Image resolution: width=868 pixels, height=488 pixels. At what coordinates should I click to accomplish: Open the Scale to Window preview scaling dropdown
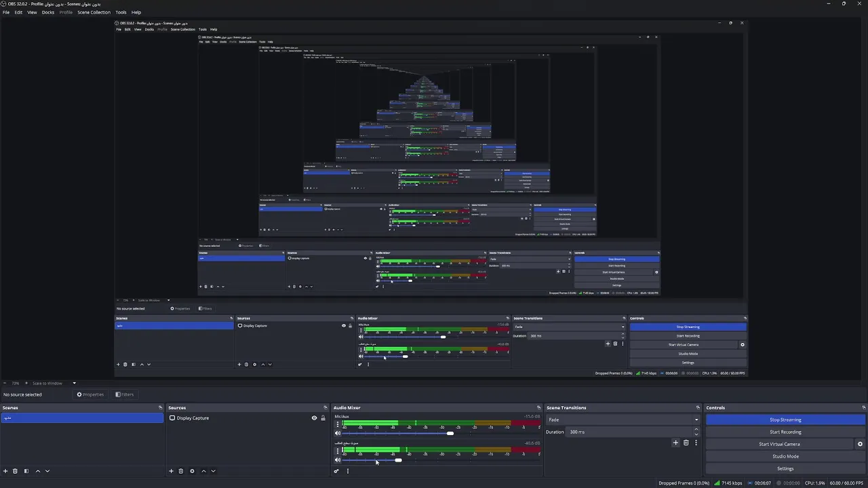54,383
